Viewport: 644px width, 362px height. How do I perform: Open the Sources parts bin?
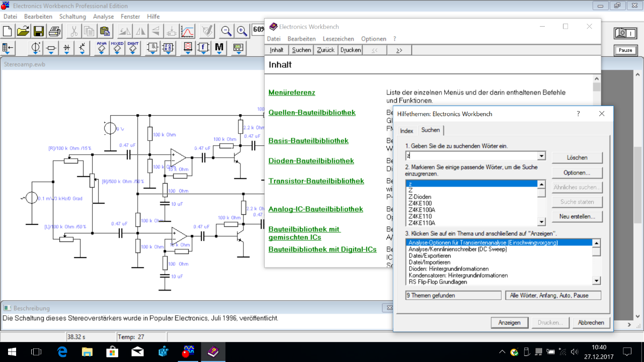click(x=36, y=48)
